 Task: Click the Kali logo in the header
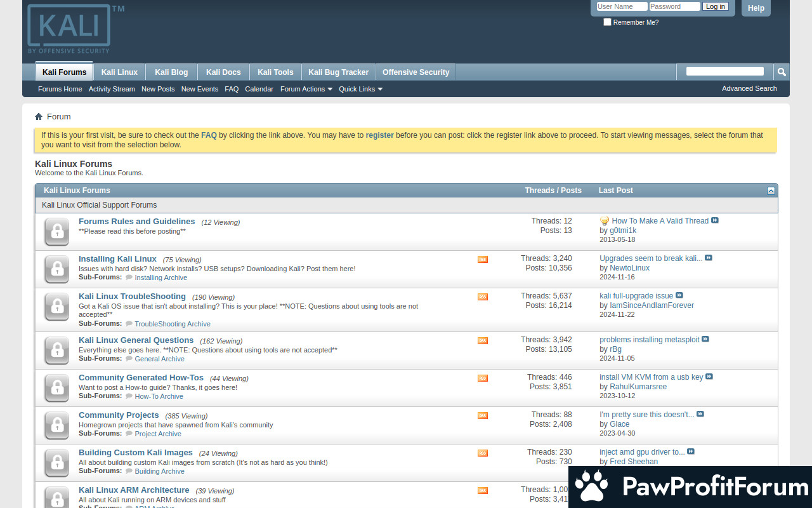click(x=75, y=29)
